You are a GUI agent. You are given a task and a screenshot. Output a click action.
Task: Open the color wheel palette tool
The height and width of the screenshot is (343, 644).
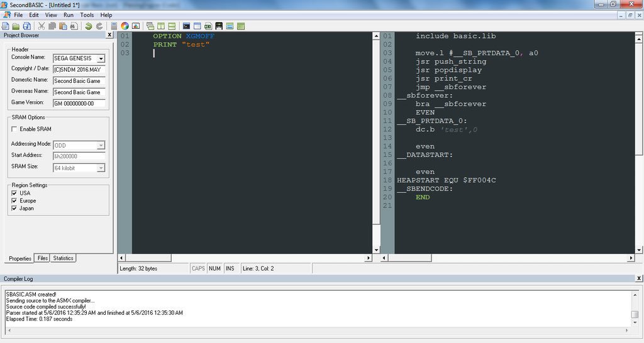[125, 26]
